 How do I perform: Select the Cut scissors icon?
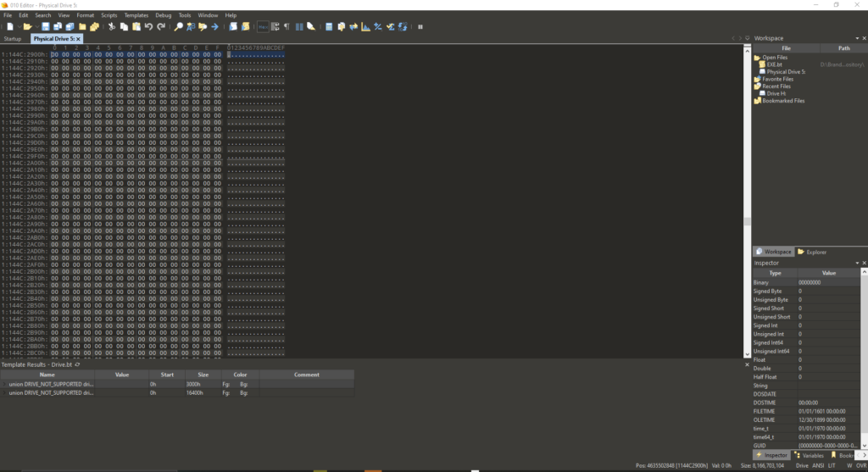[x=111, y=27]
